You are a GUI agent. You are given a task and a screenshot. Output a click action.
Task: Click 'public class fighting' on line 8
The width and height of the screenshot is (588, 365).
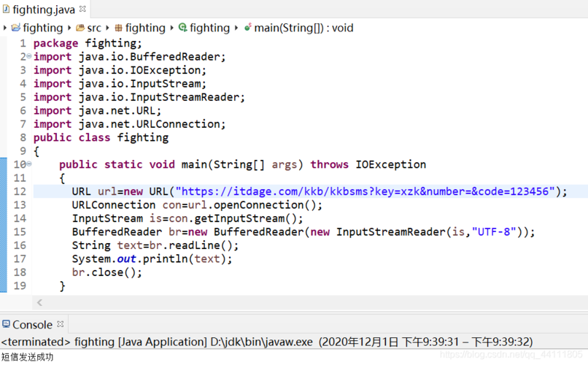[101, 138]
